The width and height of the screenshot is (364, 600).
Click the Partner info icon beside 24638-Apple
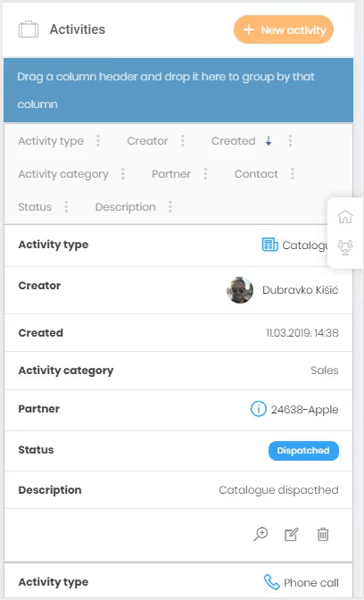click(259, 409)
